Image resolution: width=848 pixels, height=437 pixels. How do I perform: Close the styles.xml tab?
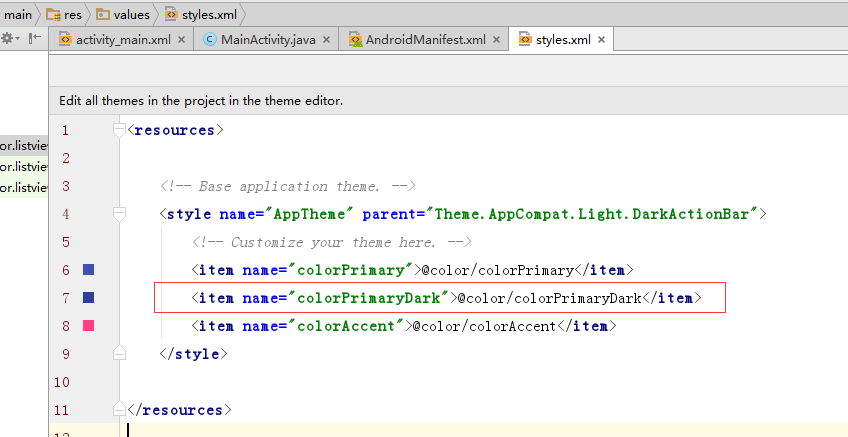tap(601, 39)
